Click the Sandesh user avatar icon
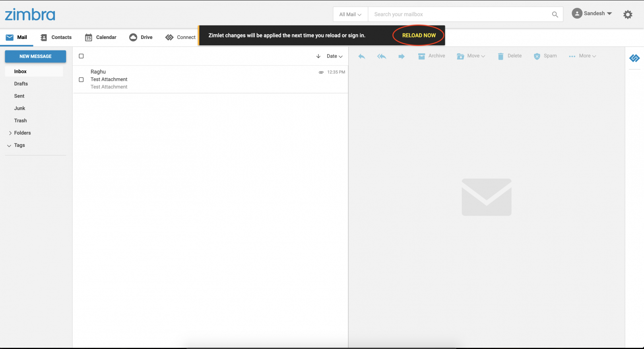Screen dimensions: 644x349 click(577, 14)
